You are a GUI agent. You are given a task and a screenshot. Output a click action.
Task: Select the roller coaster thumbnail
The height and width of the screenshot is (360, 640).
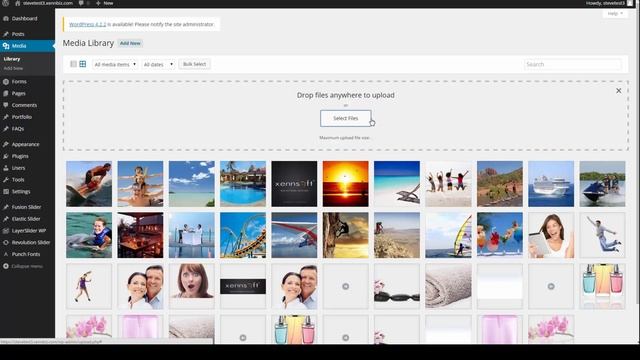[243, 235]
